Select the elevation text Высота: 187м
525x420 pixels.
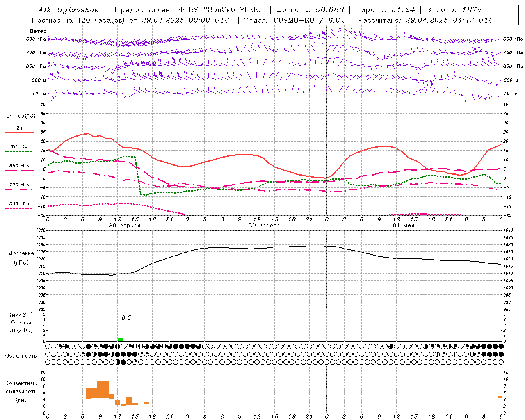454,10
